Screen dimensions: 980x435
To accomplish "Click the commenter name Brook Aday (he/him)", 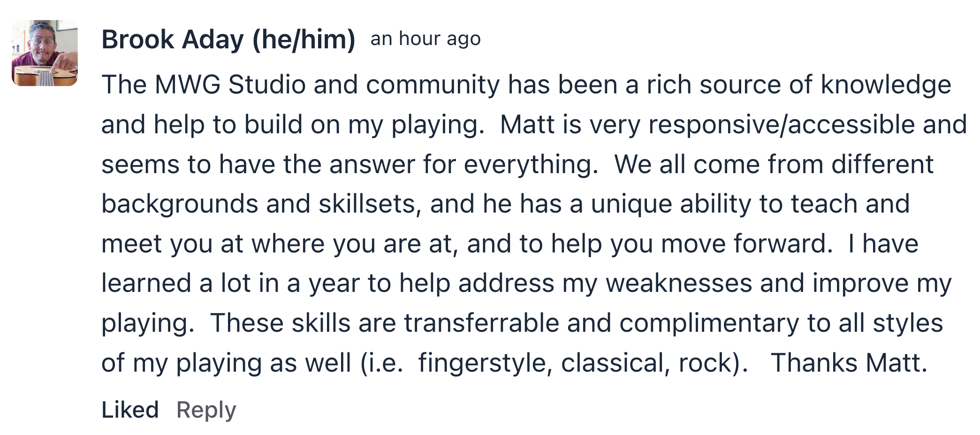I will coord(228,39).
